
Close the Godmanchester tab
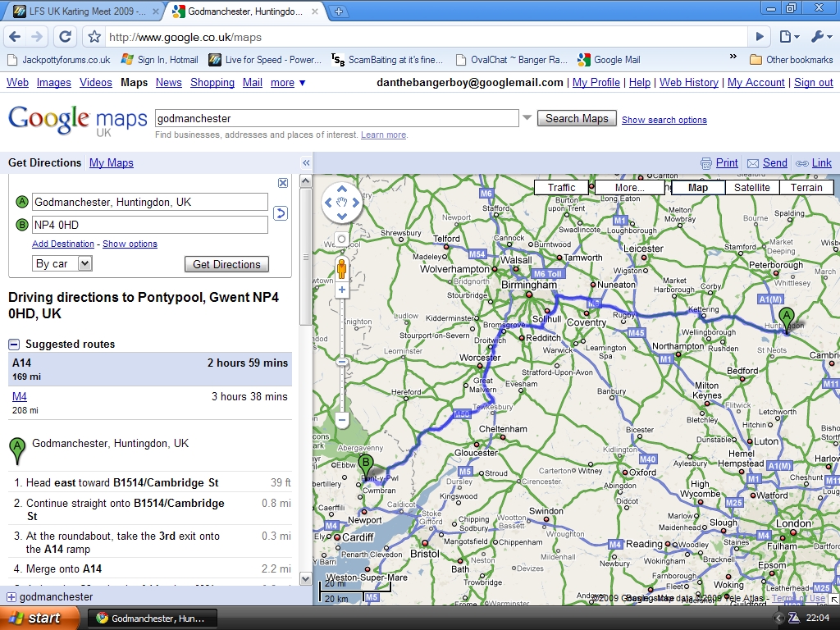point(315,11)
